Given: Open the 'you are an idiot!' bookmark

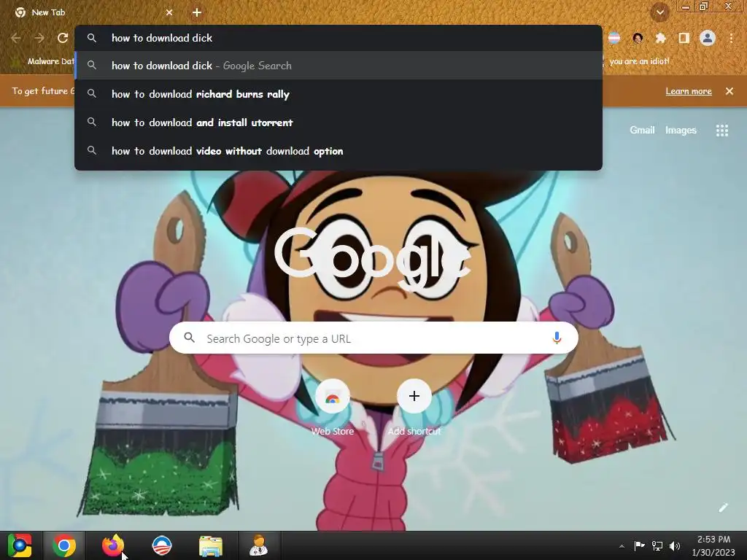Looking at the screenshot, I should [x=639, y=61].
